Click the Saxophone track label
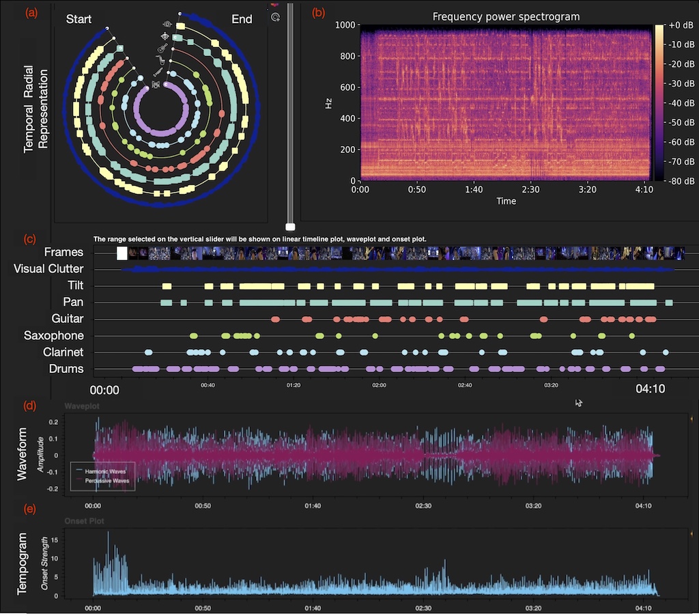The image size is (699, 616). (53, 335)
